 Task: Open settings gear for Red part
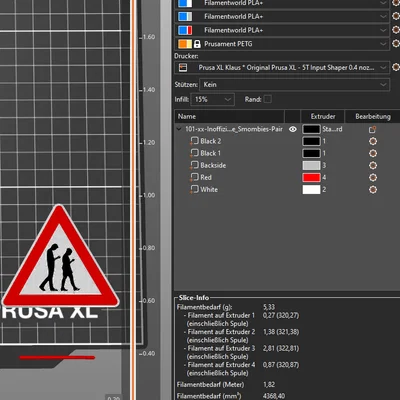tap(373, 177)
